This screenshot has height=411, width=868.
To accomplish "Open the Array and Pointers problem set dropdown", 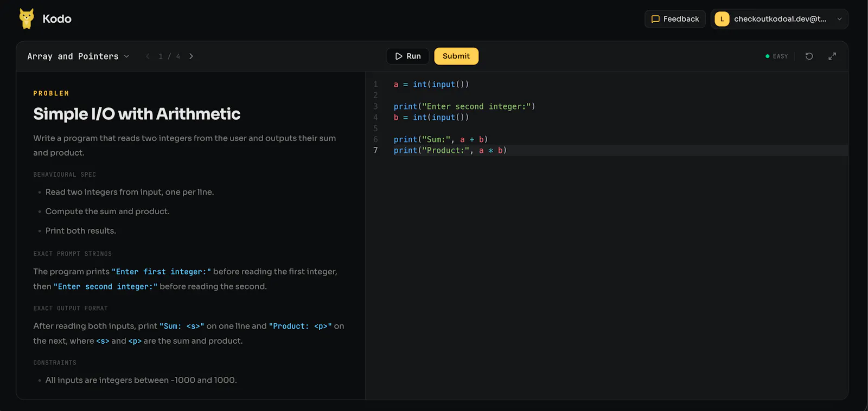I will tap(78, 56).
